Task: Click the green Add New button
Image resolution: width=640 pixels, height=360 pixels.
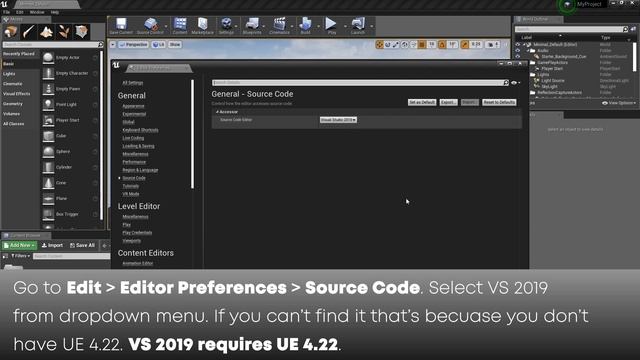Action: (19, 245)
